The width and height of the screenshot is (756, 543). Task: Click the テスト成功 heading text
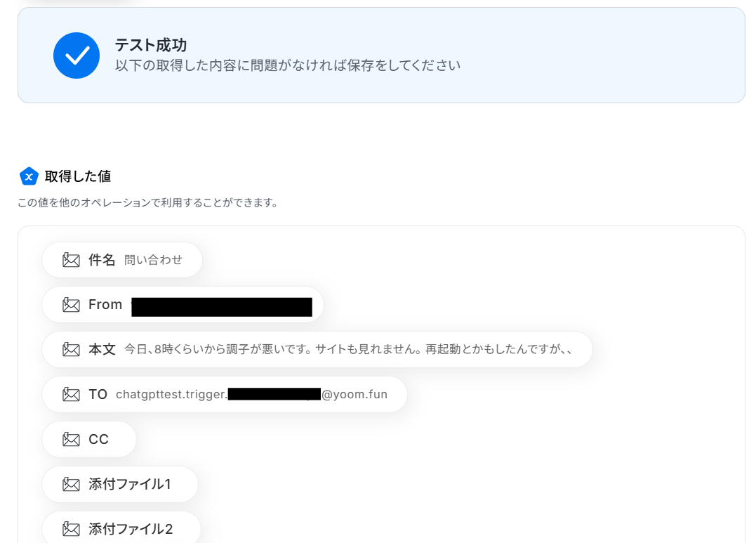(x=150, y=45)
